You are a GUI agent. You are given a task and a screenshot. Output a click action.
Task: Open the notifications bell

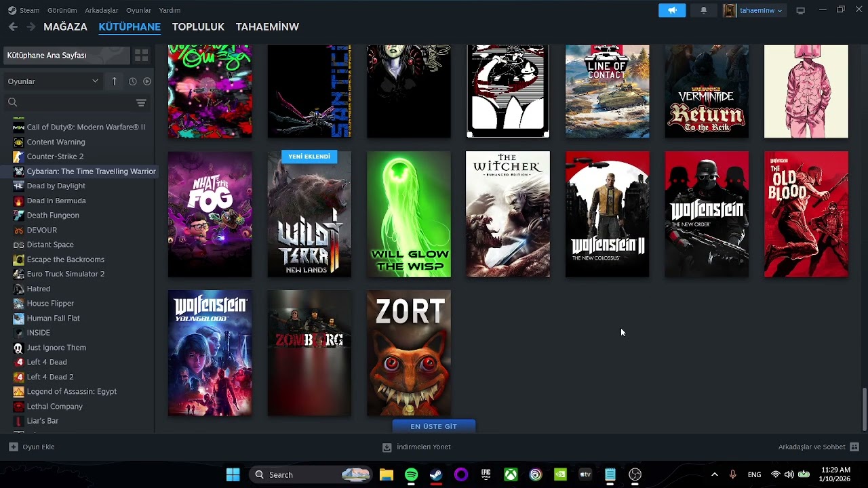tap(703, 10)
